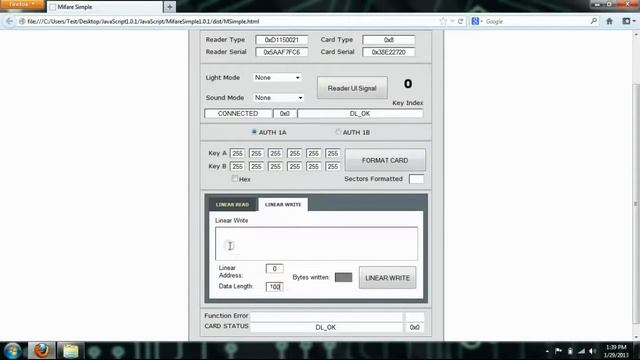Click the network signal tray icon

[x=581, y=351]
